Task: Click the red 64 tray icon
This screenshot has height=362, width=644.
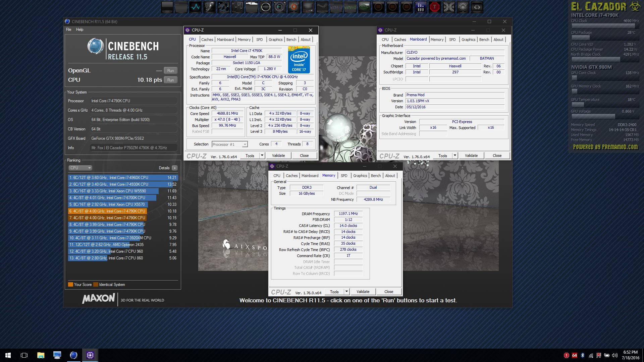Action: 575,355
